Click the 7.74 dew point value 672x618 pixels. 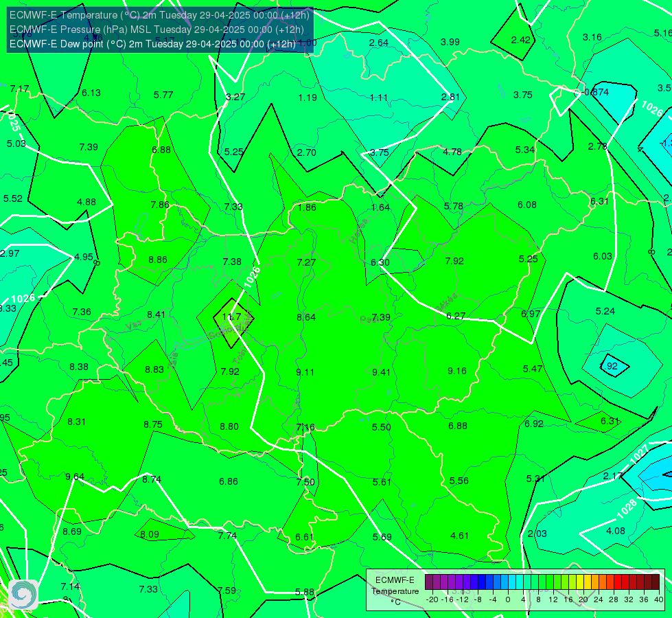[x=227, y=536]
